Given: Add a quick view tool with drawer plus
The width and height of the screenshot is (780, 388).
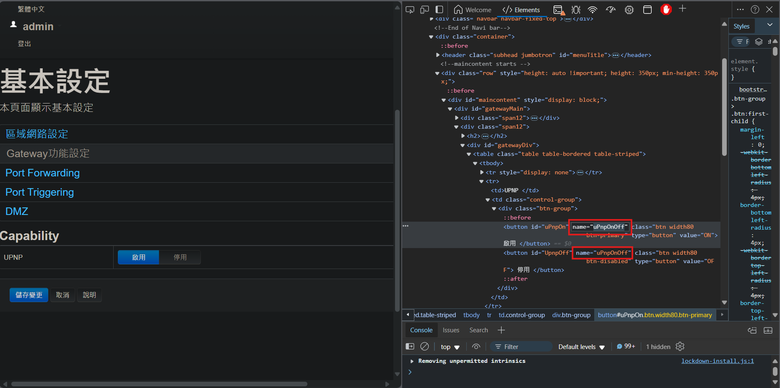Looking at the screenshot, I should [501, 330].
